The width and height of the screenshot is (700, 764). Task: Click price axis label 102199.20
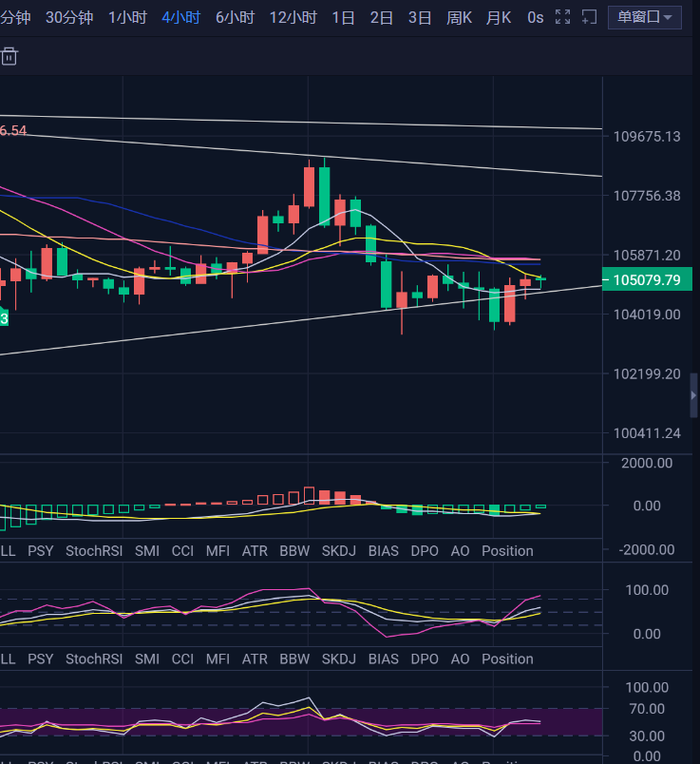647,374
